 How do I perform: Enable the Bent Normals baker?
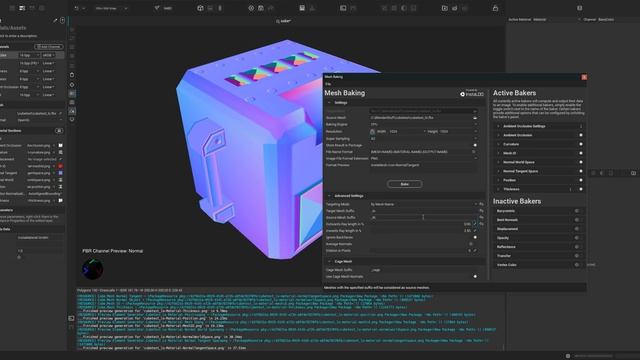pyautogui.click(x=577, y=220)
